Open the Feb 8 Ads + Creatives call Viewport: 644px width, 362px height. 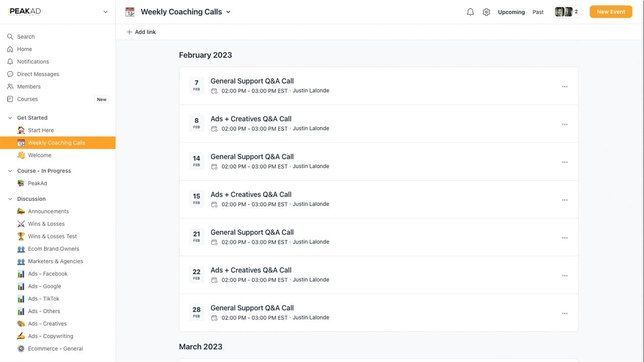pos(251,119)
